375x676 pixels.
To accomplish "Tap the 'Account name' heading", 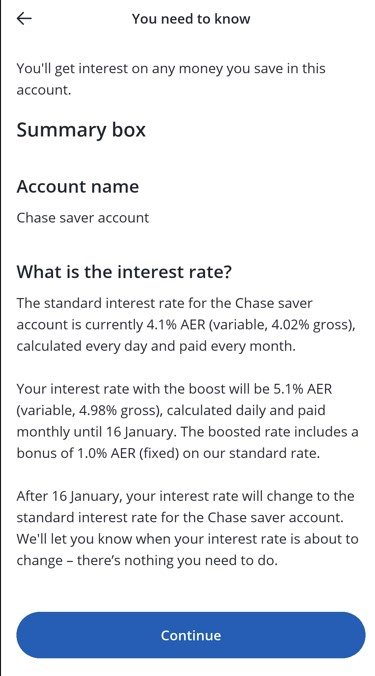I will click(78, 186).
